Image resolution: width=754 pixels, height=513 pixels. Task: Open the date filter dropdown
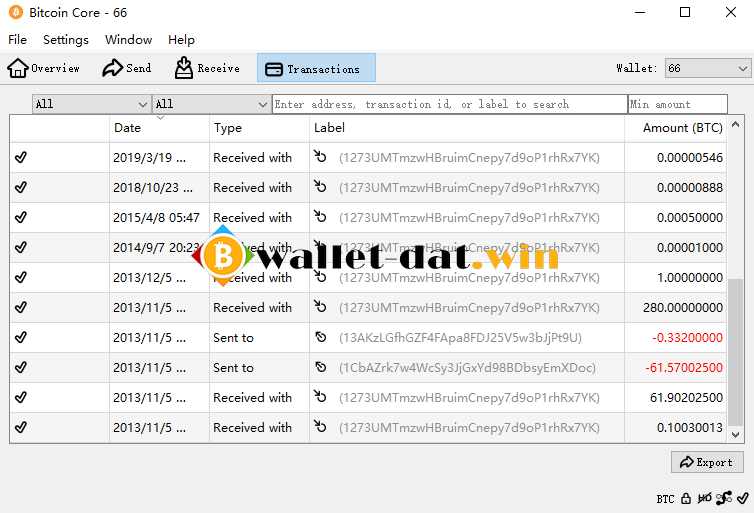(91, 104)
